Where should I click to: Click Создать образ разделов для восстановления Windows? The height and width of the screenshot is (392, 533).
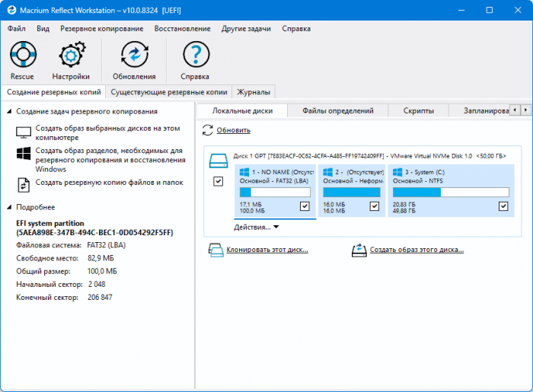coord(110,160)
